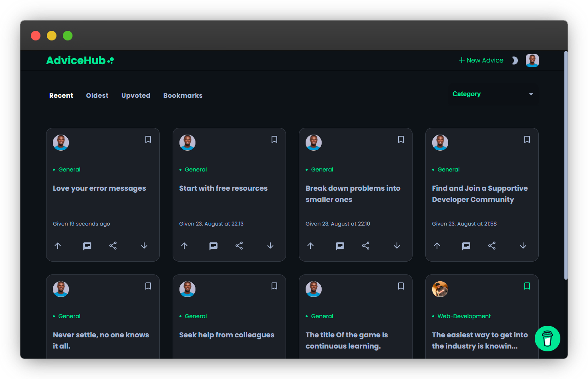This screenshot has width=588, height=379.
Task: Open 'Break down problems into smaller ones' title
Action: coord(353,194)
